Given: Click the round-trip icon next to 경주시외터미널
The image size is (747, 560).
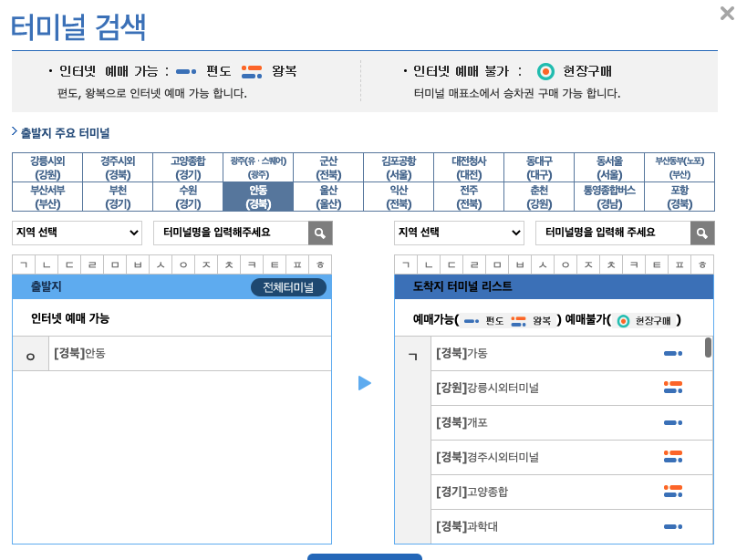Looking at the screenshot, I should 674,457.
